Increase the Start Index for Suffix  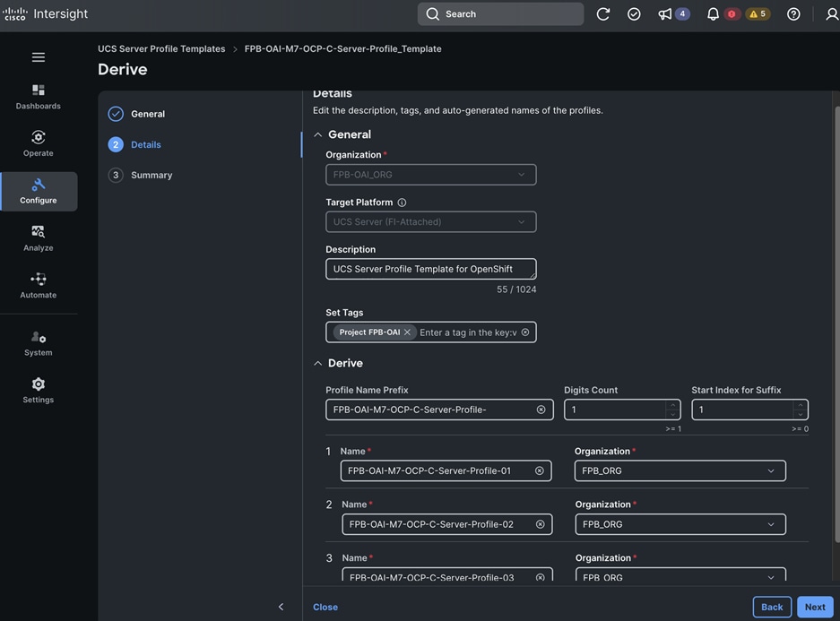(801, 405)
